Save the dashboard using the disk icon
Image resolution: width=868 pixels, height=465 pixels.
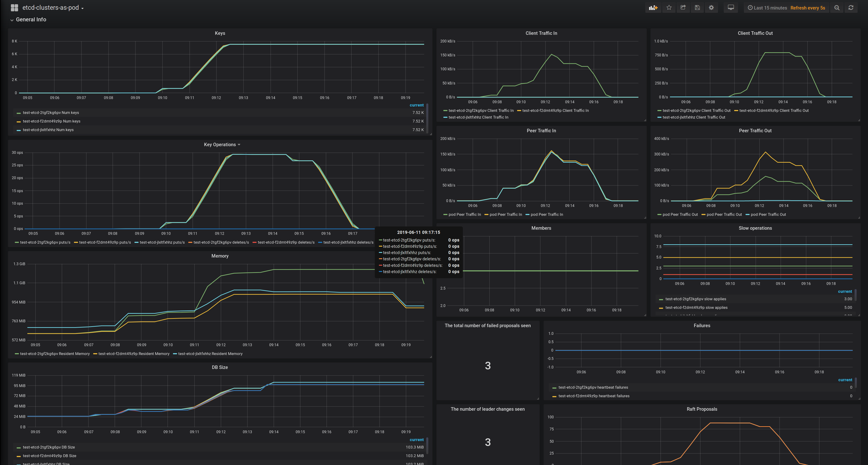697,8
